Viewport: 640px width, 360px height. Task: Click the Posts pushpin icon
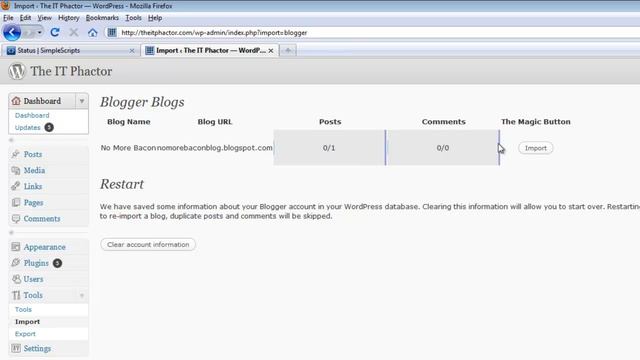coord(16,154)
